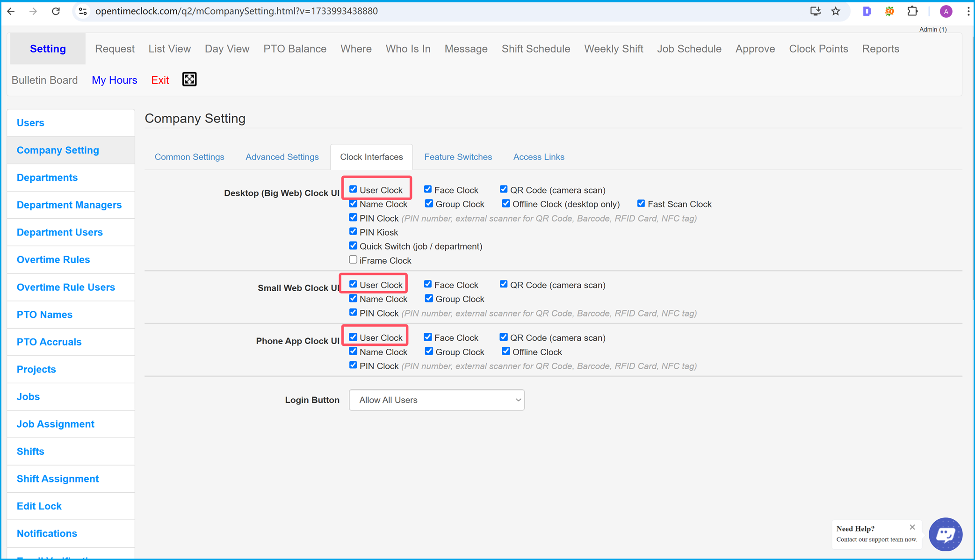Open the Overtime Rules section
This screenshot has width=975, height=560.
[x=55, y=259]
